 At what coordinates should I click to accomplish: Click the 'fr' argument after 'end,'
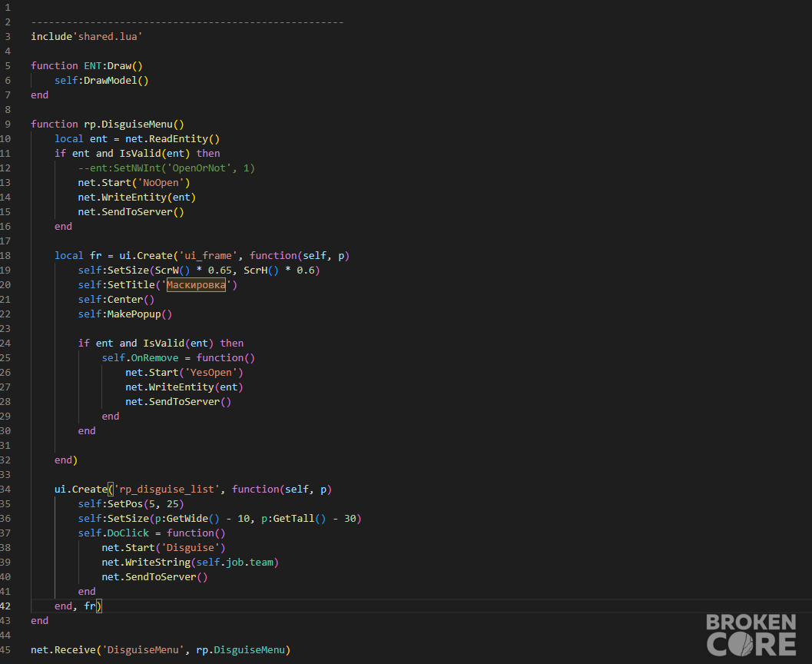pyautogui.click(x=90, y=606)
